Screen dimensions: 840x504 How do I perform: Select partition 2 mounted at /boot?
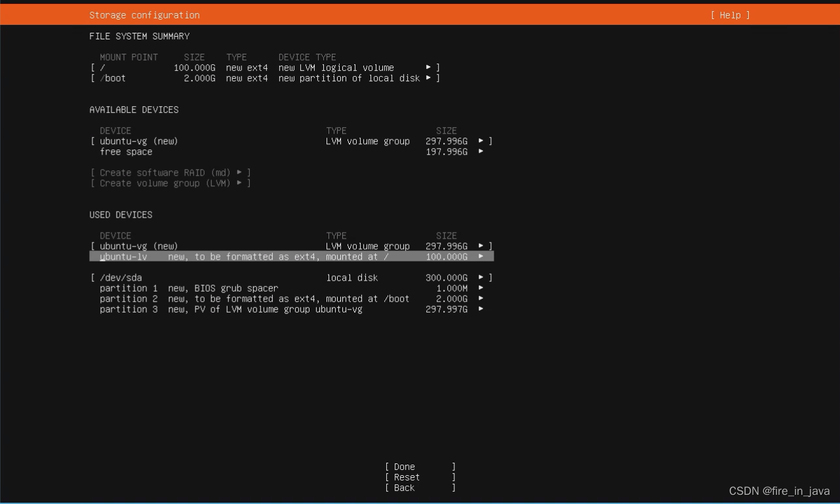pos(292,298)
